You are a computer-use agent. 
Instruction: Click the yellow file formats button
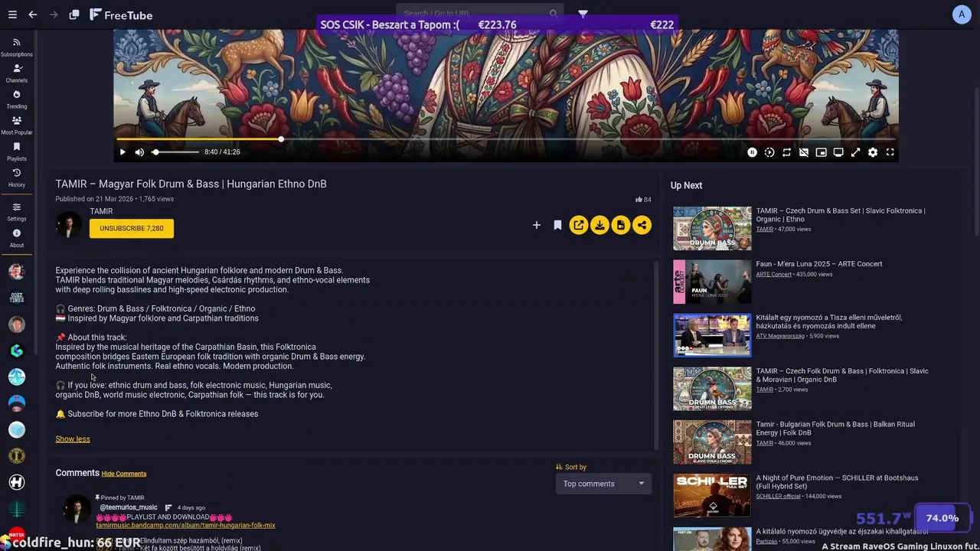(621, 225)
